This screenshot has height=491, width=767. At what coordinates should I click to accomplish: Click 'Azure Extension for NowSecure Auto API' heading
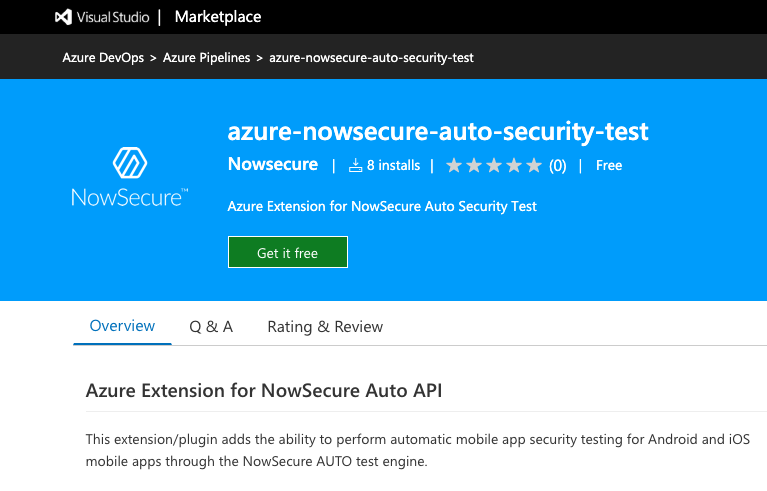pos(264,391)
